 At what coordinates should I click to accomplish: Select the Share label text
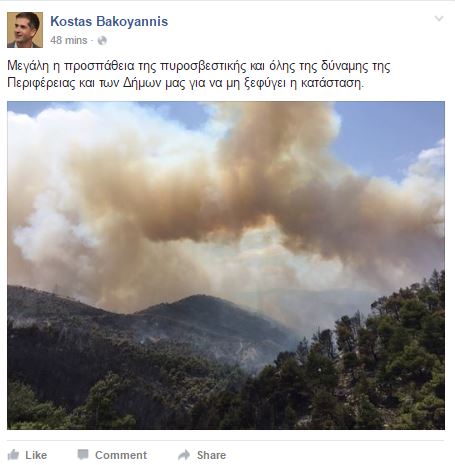(x=211, y=455)
